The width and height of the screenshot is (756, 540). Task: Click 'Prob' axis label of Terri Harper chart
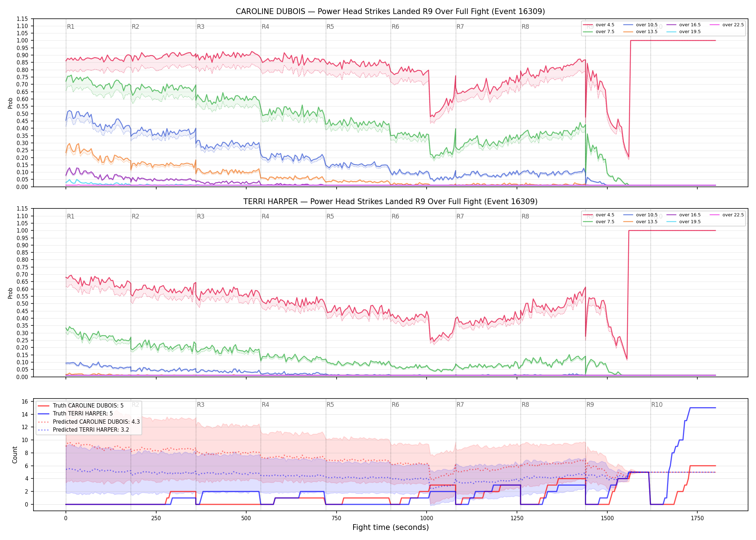pyautogui.click(x=10, y=293)
